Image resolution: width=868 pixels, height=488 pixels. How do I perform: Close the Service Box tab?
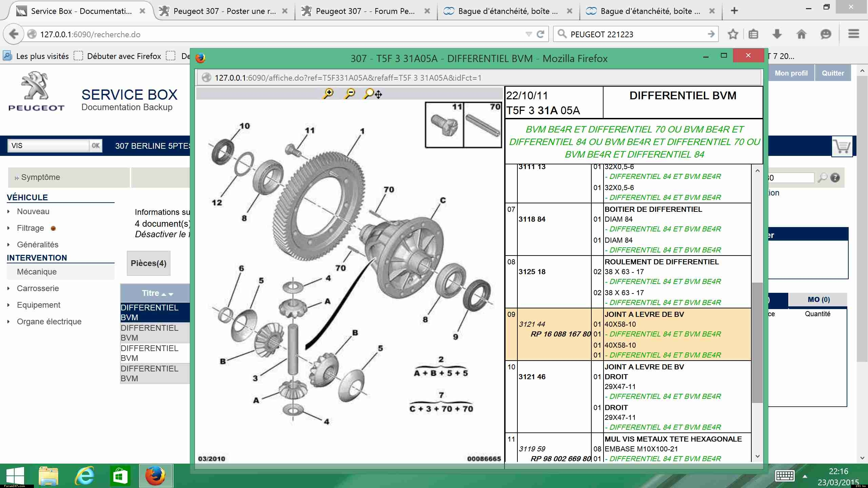[x=142, y=11]
